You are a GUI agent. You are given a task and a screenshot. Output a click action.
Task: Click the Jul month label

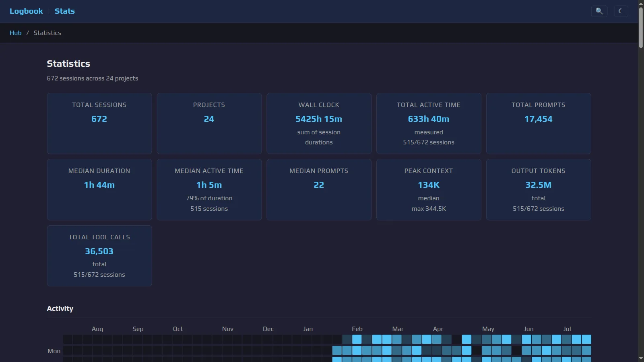567,329
